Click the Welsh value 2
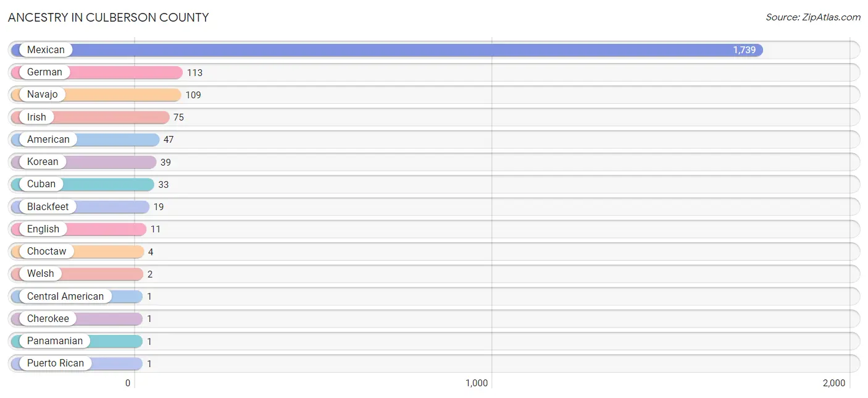 pos(150,274)
